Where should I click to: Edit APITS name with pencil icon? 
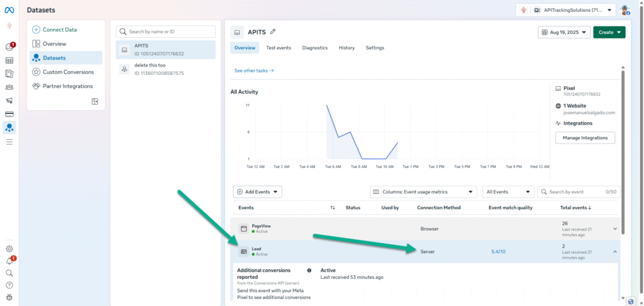point(273,31)
